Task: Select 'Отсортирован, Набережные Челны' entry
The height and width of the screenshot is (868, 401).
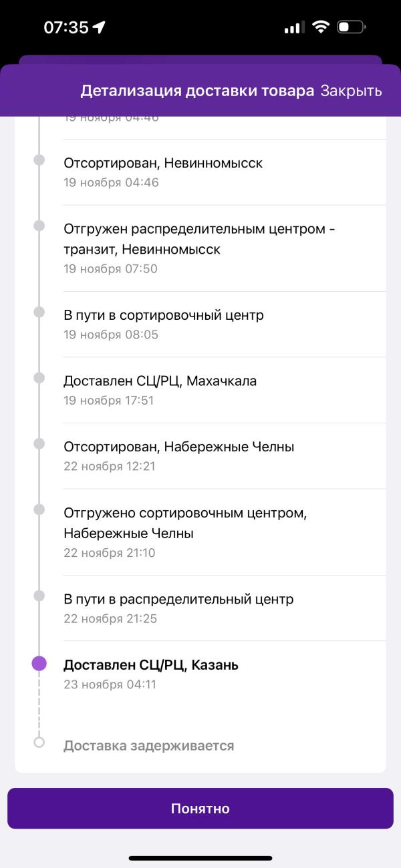Action: pyautogui.click(x=225, y=455)
